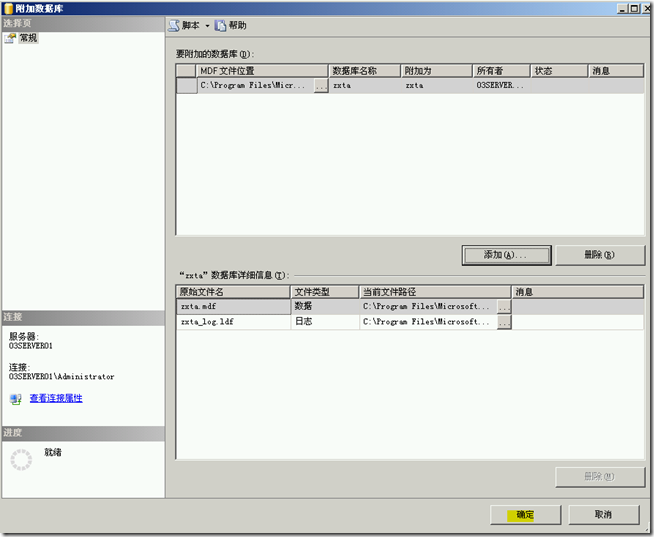Click the Help (帮助) toolbar icon
Screen dimensions: 654x537
click(220, 25)
